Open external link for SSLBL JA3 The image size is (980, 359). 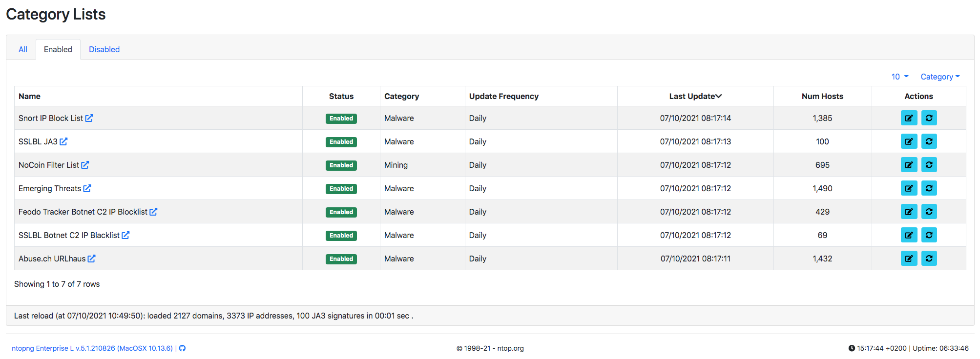[63, 141]
